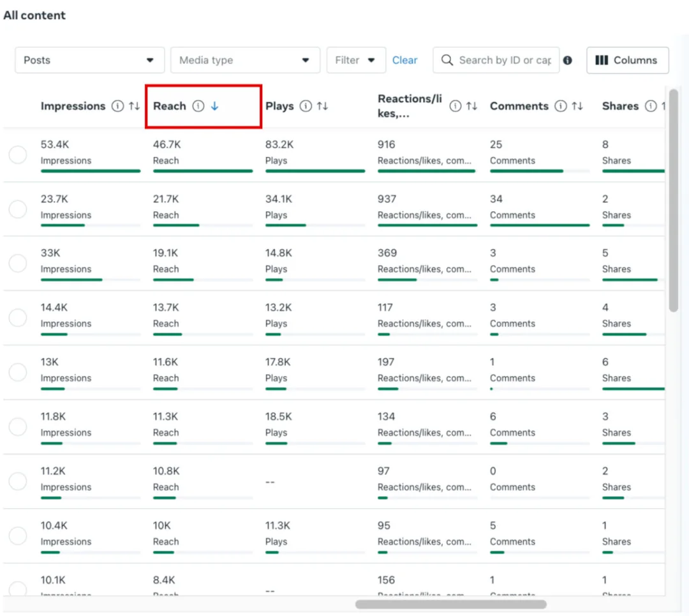Open the Shares info tooltip icon

[650, 106]
